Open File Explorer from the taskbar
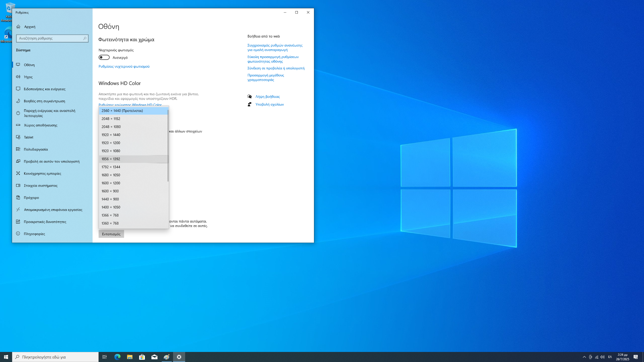The image size is (644, 362). tap(130, 357)
